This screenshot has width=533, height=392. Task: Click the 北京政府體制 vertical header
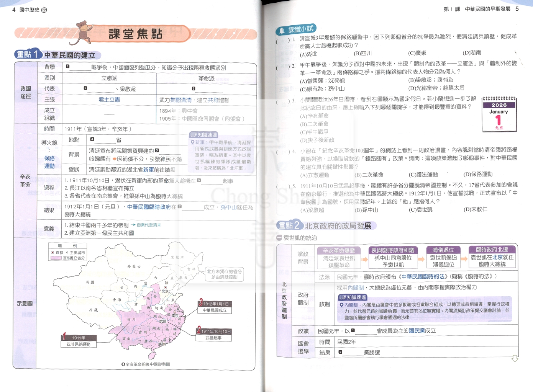pyautogui.click(x=284, y=301)
